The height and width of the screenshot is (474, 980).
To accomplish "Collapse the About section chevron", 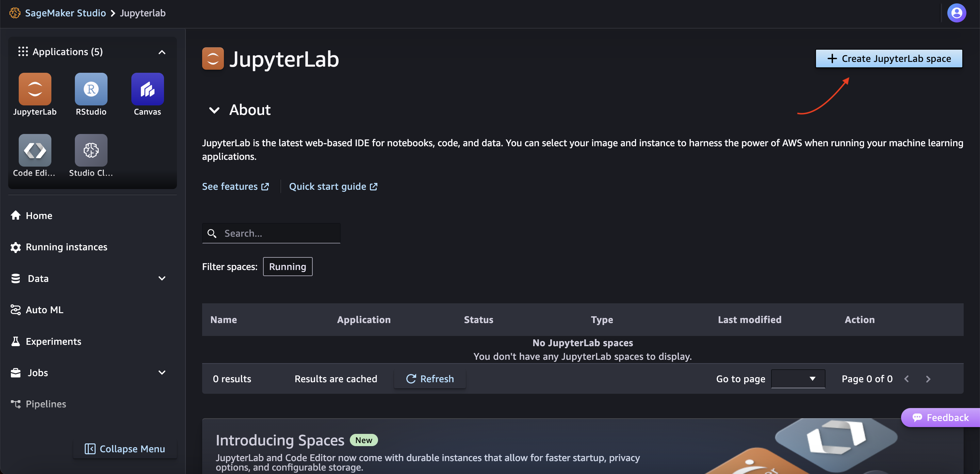I will (214, 110).
